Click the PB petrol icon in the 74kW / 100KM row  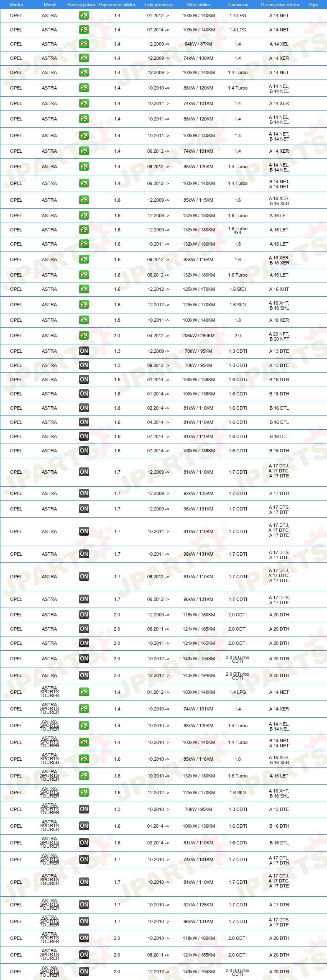point(84,58)
